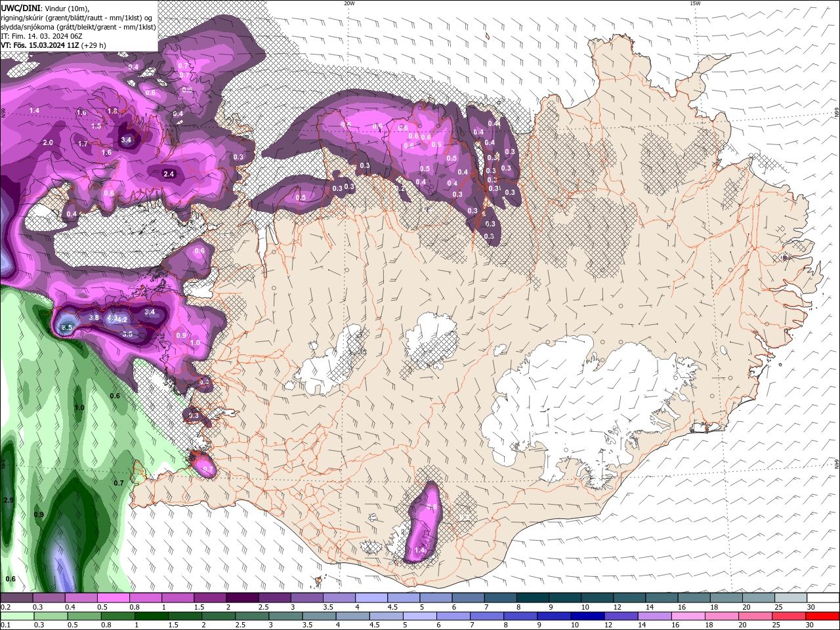Select the palest green first swatch of lower legend
Viewport: 840px width, 630px height.
[x=16, y=616]
